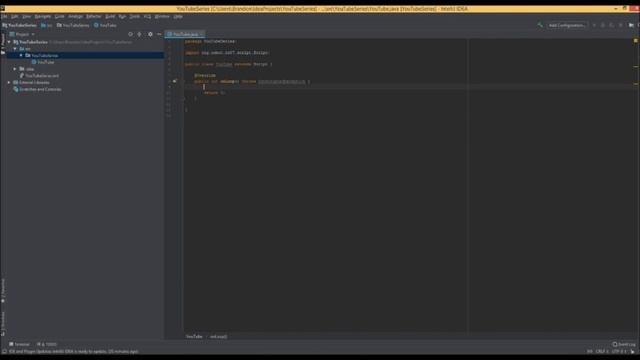Open the Window menu
Image resolution: width=640 pixels, height=360 pixels.
pos(162,16)
